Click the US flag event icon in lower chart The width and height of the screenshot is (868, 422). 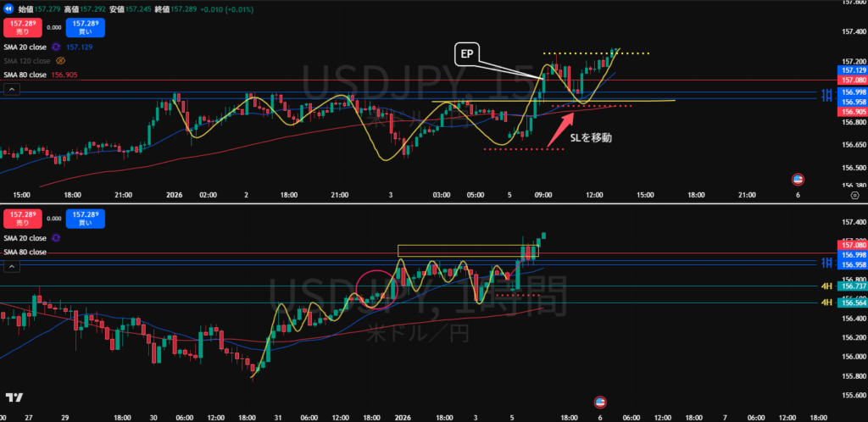click(x=600, y=402)
